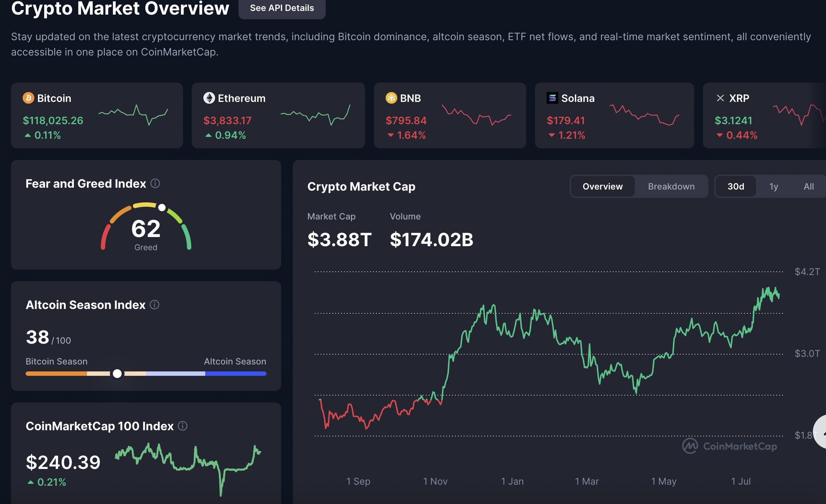Click the Solana logo icon

tap(552, 98)
